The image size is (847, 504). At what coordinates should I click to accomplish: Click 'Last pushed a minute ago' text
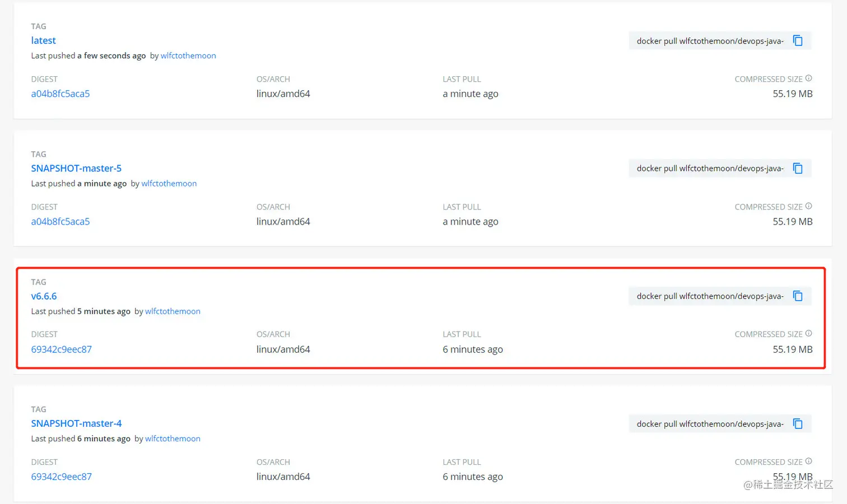(79, 183)
